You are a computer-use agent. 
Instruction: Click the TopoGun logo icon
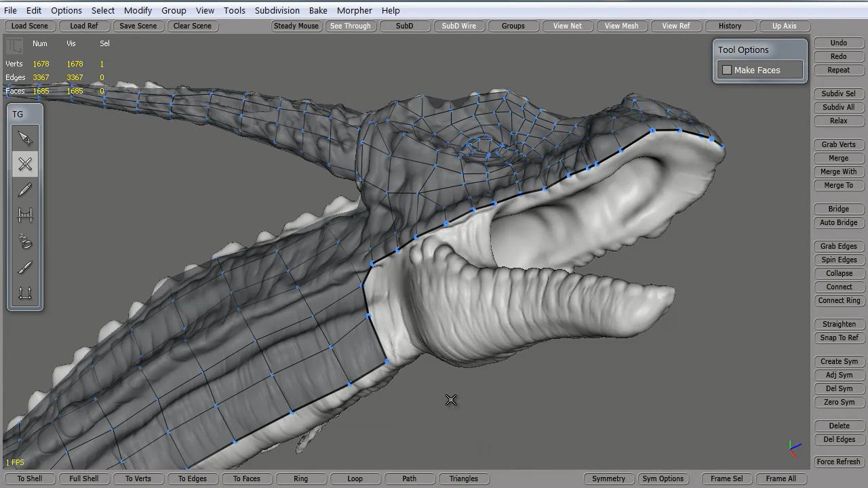coord(14,46)
